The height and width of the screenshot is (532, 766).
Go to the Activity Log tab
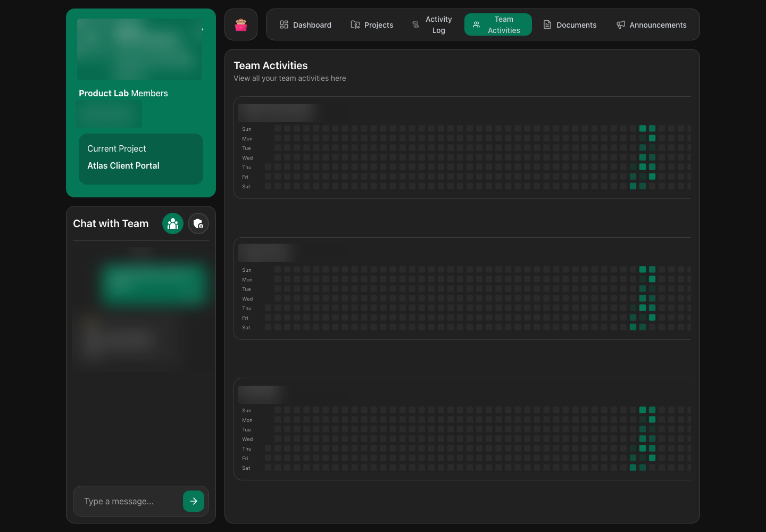coord(432,24)
